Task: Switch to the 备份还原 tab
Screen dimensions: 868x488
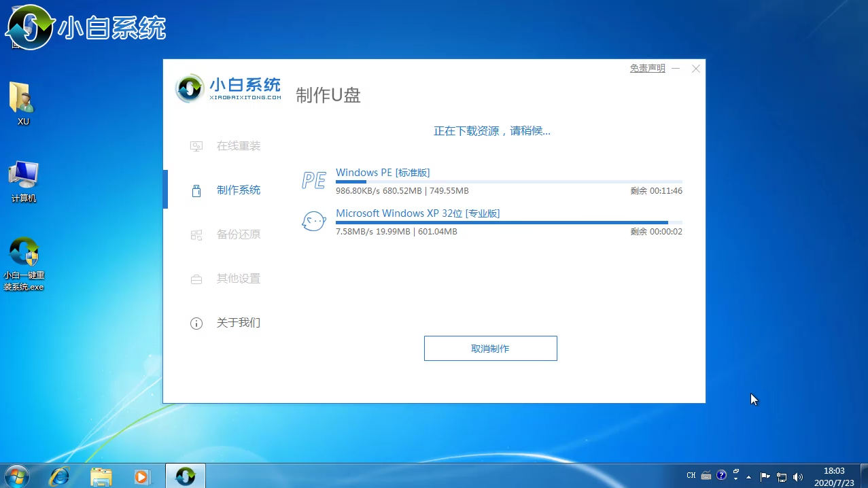Action: click(238, 234)
